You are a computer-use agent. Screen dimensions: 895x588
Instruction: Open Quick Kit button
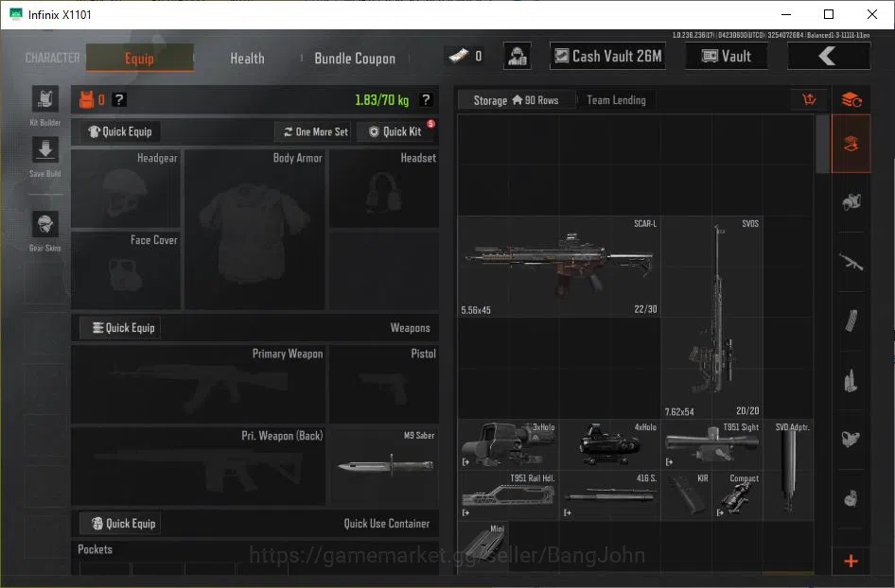pos(395,131)
